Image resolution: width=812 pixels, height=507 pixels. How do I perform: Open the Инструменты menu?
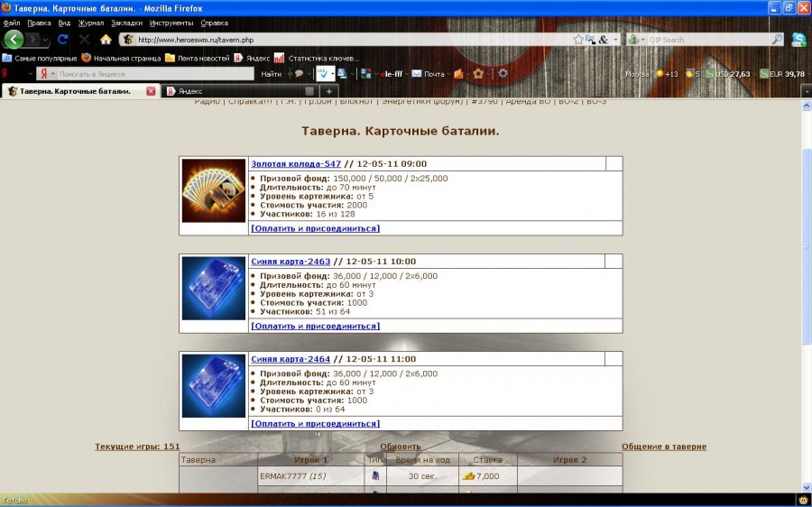[x=171, y=23]
